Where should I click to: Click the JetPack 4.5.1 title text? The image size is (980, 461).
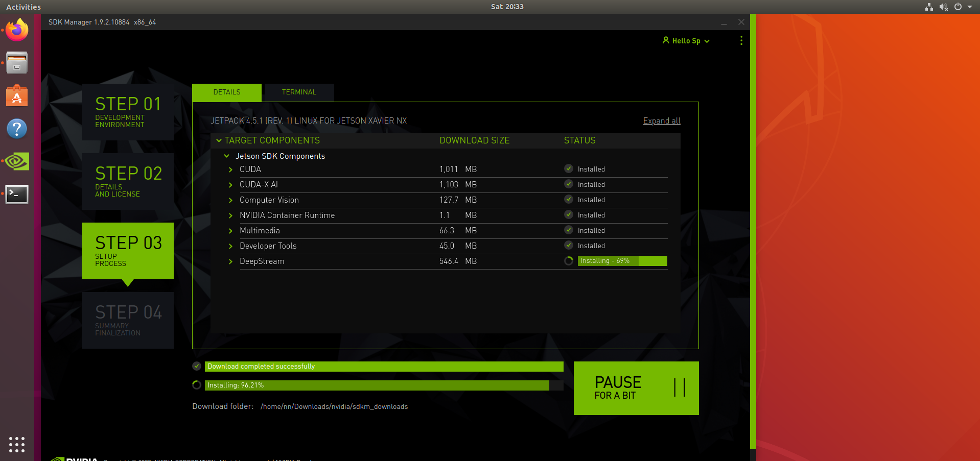(309, 121)
